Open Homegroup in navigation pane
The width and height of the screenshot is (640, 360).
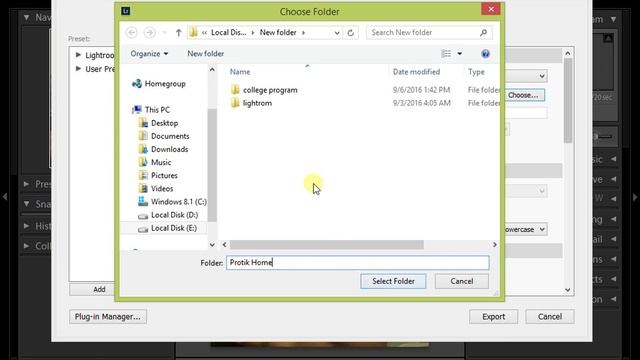tap(165, 84)
